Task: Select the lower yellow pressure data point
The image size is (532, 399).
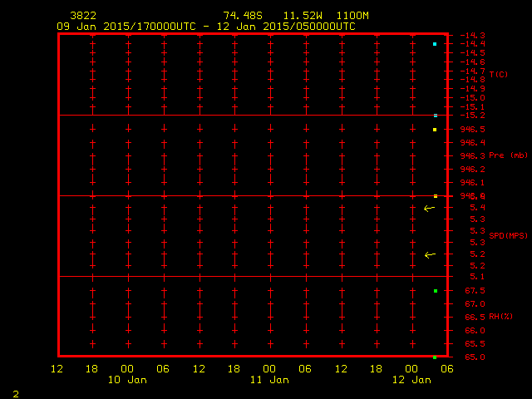Action: click(x=435, y=196)
